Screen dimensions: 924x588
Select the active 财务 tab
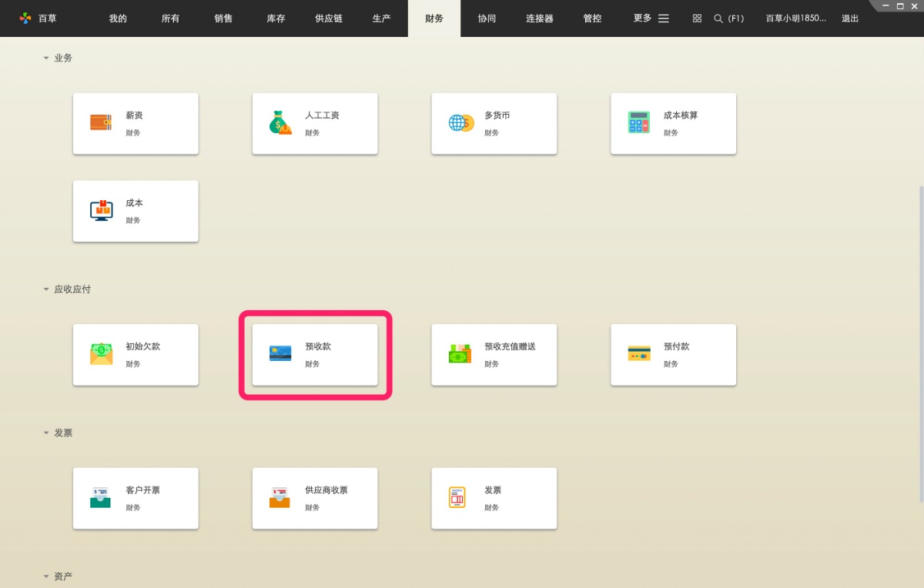(x=434, y=18)
